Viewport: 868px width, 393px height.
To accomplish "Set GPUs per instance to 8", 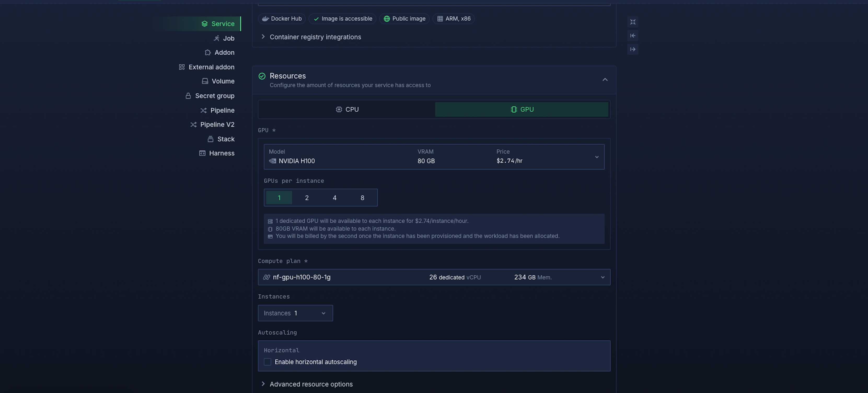I will (x=362, y=198).
